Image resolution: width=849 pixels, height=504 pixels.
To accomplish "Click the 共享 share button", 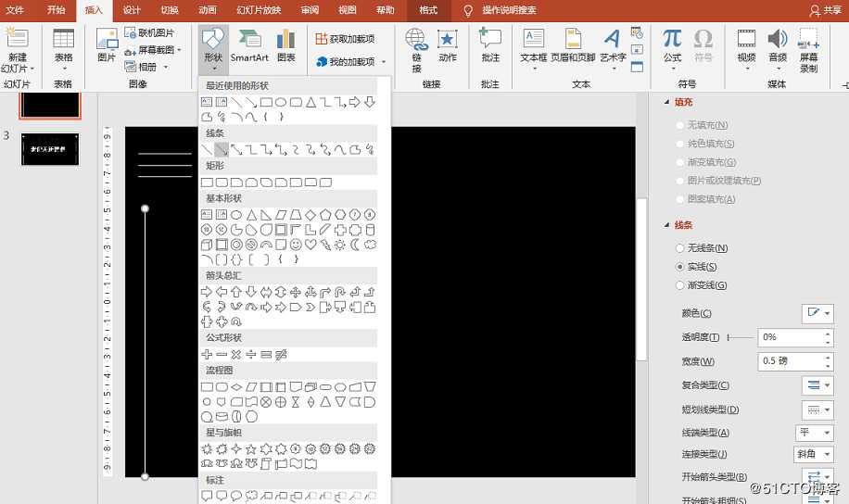I will point(825,10).
